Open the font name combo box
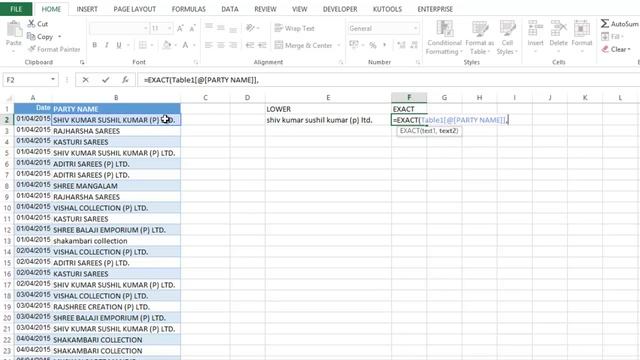Image resolution: width=640 pixels, height=360 pixels. pyautogui.click(x=118, y=28)
